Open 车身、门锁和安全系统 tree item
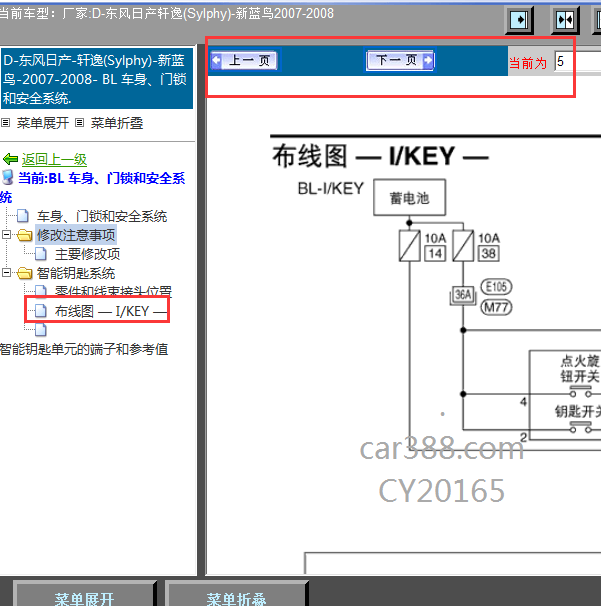 (x=102, y=216)
